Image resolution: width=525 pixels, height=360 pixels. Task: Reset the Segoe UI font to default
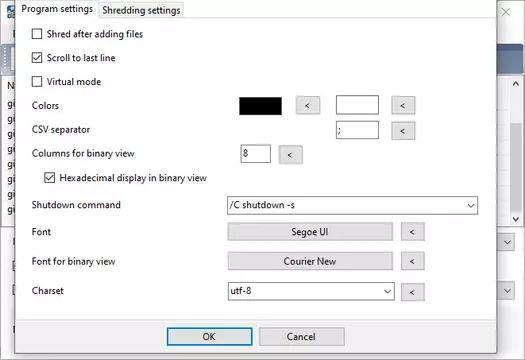coord(412,232)
